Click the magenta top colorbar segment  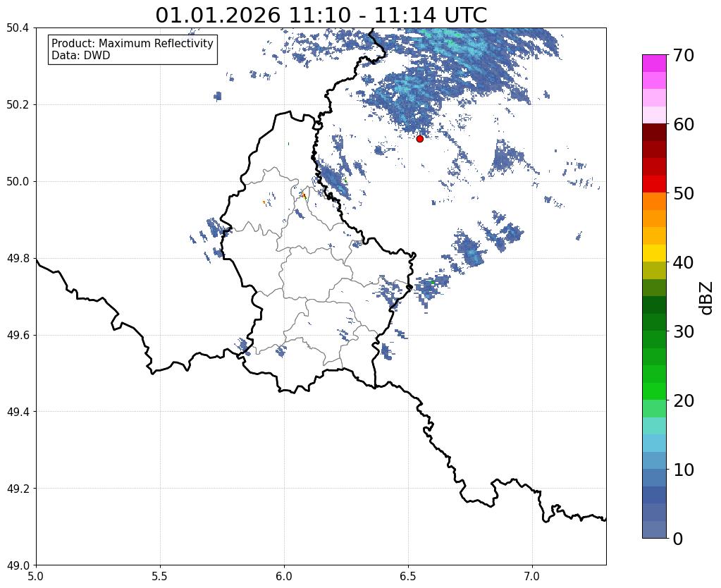[654, 63]
